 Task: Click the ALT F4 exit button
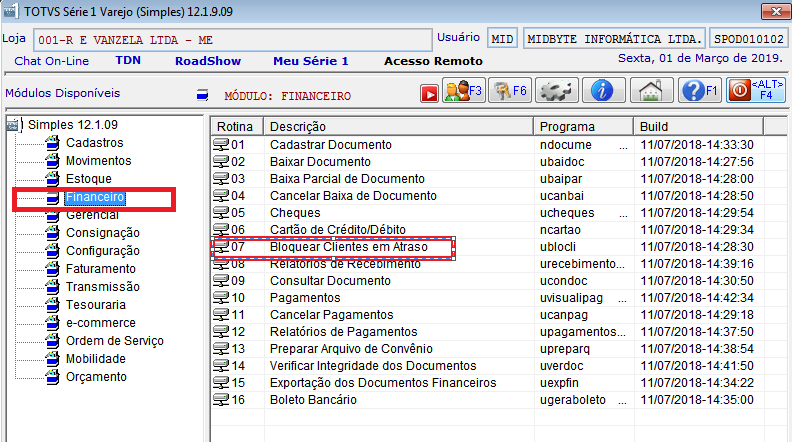756,90
